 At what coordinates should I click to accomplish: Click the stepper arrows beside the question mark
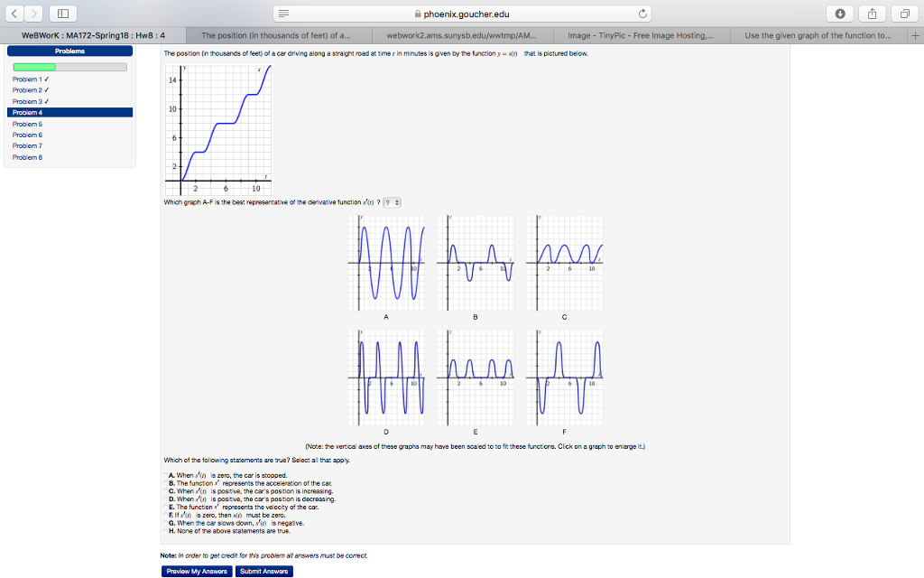pos(395,202)
